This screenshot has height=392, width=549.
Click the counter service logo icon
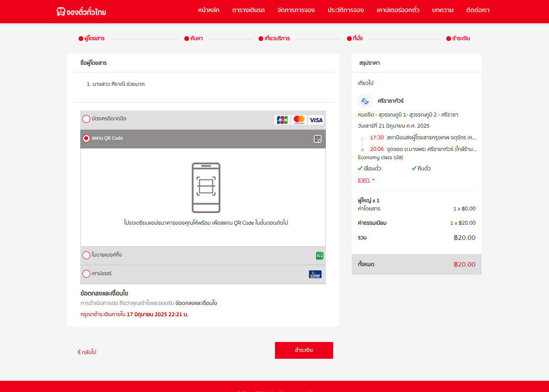(x=315, y=274)
